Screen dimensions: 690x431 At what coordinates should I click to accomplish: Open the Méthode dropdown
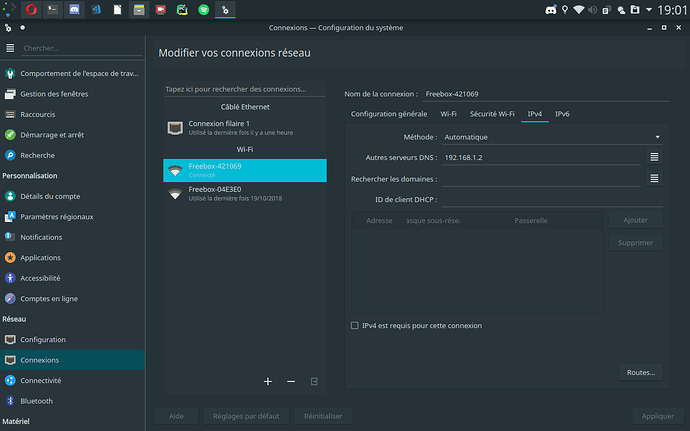click(x=552, y=137)
